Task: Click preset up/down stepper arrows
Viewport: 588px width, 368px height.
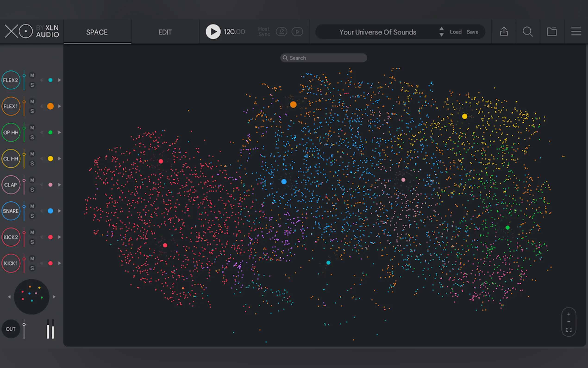Action: coord(441,32)
